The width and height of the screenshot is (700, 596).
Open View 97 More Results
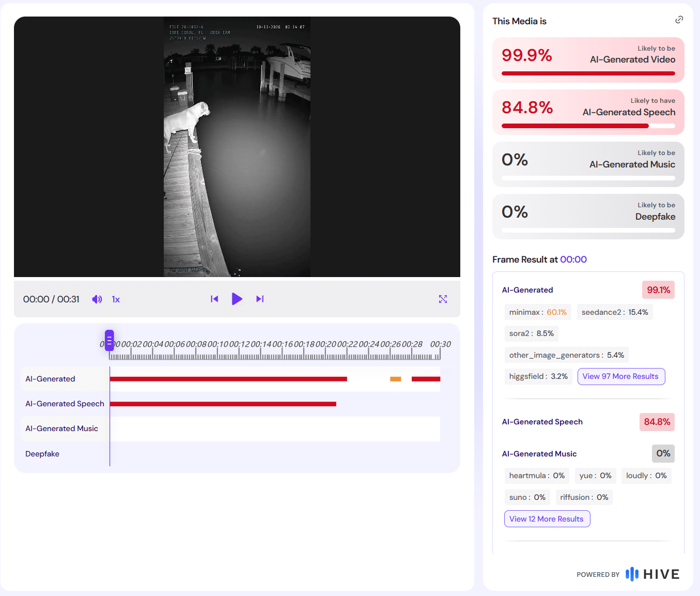[x=620, y=376]
